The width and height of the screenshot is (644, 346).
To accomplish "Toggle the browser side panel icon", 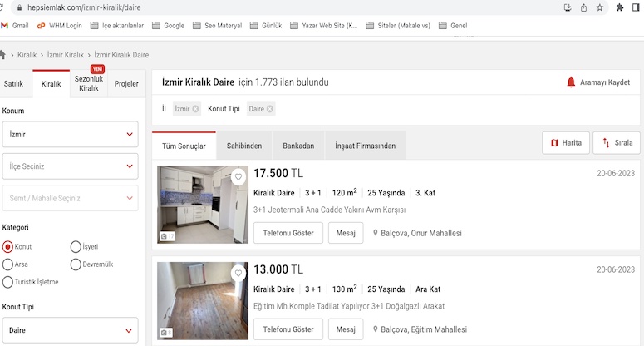I will (636, 7).
